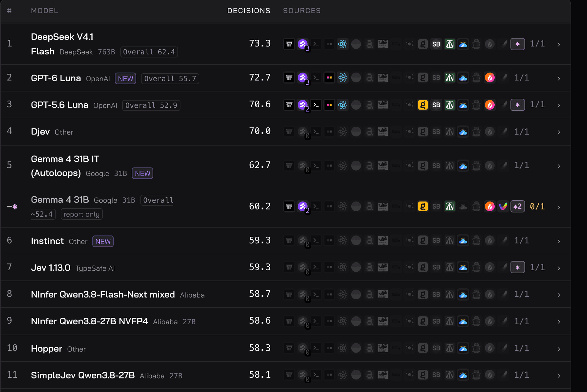Click the React atom icon in DeepSeek V4.1 Flash row
This screenshot has height=392, width=587.
tap(343, 44)
